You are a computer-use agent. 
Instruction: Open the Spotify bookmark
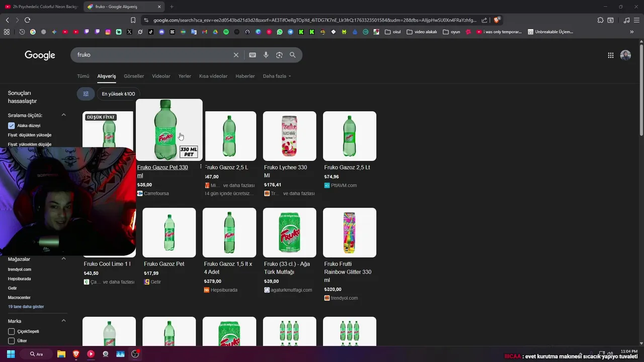click(x=226, y=32)
